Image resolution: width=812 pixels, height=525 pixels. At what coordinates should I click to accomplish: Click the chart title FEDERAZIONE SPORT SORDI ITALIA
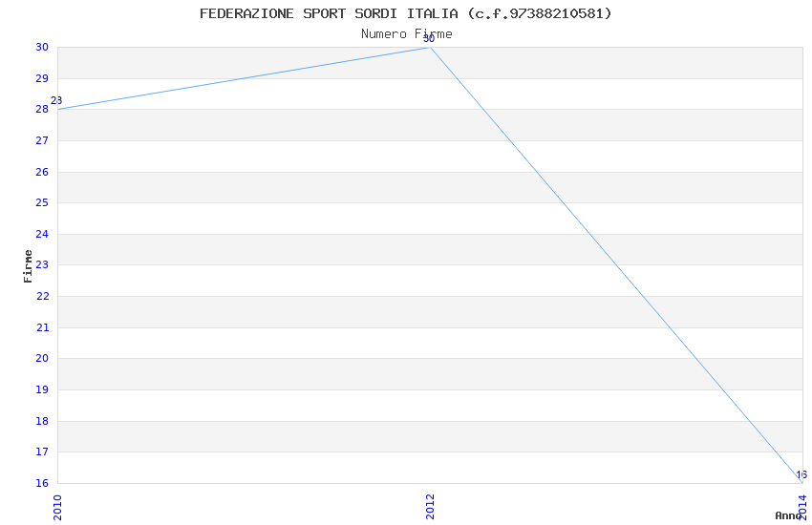pyautogui.click(x=405, y=13)
